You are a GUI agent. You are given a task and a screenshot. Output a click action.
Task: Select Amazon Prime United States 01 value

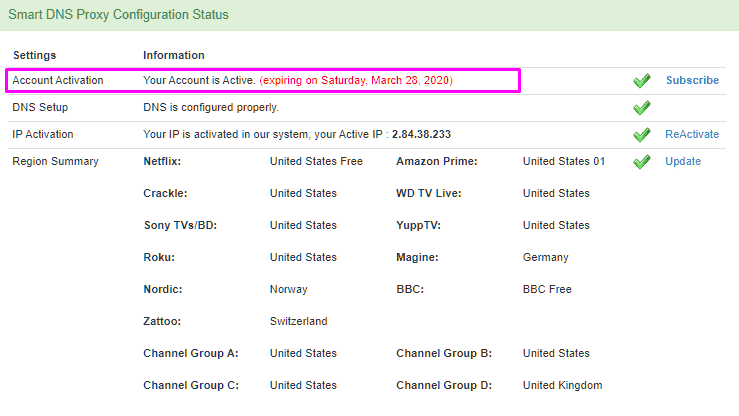[564, 161]
